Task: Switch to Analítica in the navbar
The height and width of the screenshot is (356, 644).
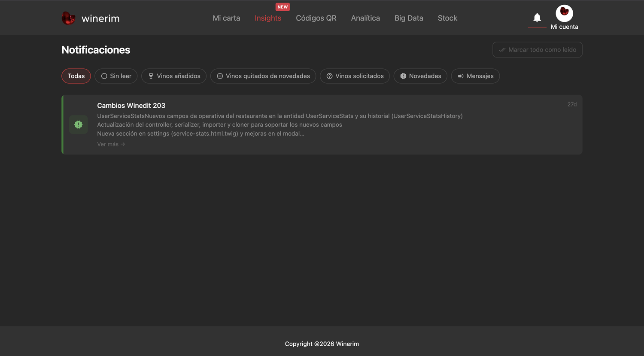Action: point(365,18)
